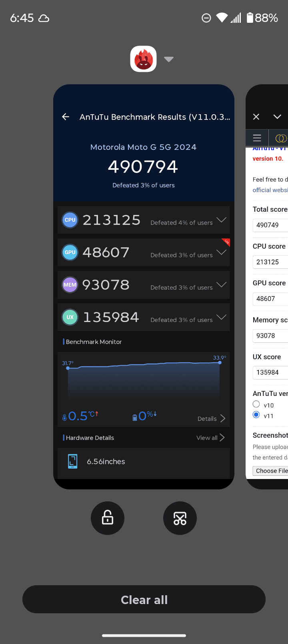The width and height of the screenshot is (288, 644).
Task: Tap the temperature thermometer icon
Action: click(x=64, y=417)
